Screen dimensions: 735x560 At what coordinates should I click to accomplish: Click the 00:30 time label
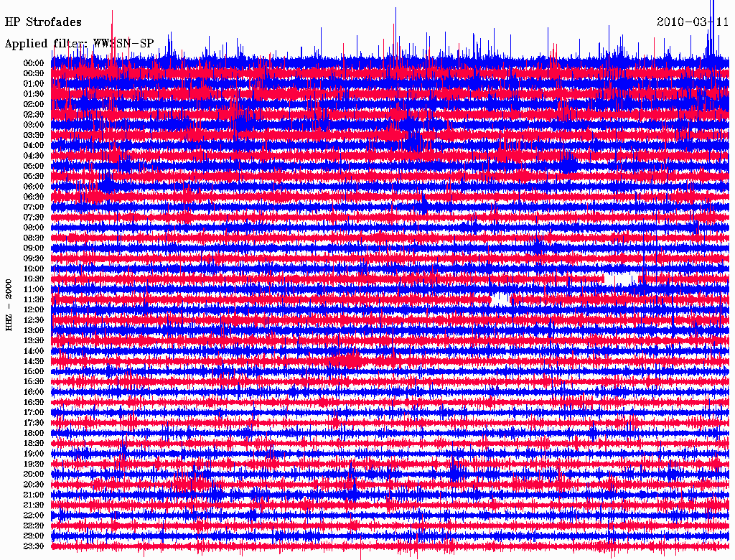point(34,73)
